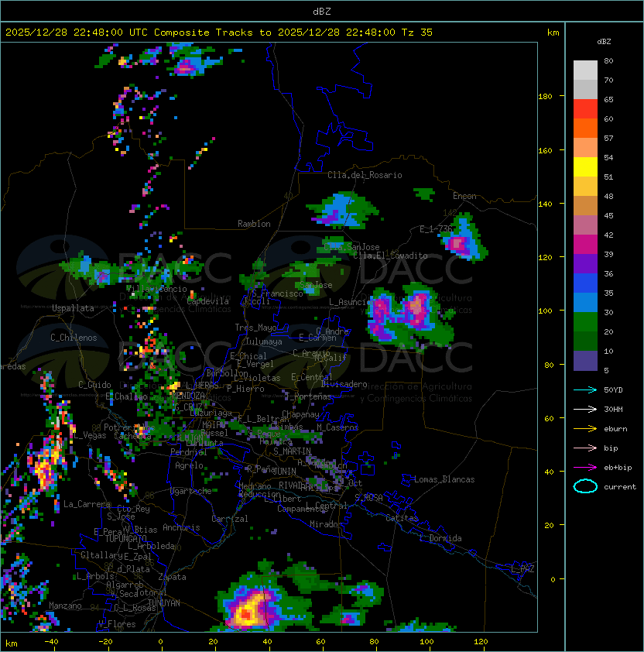Click the Agrelo map label

pyautogui.click(x=189, y=465)
